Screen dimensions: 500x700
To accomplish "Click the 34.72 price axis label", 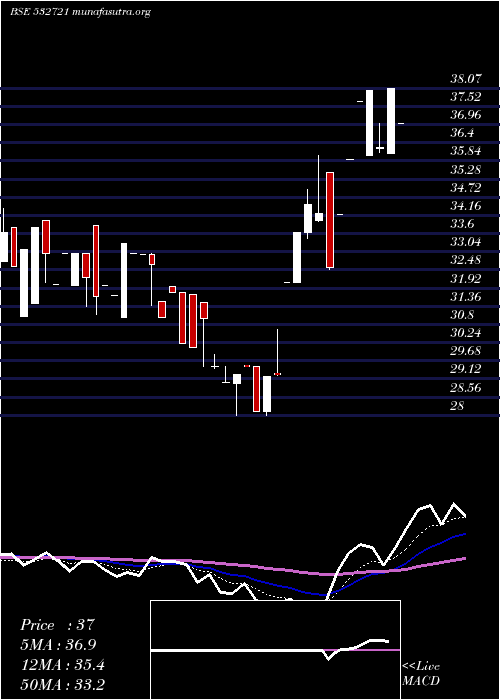I will (x=466, y=188).
